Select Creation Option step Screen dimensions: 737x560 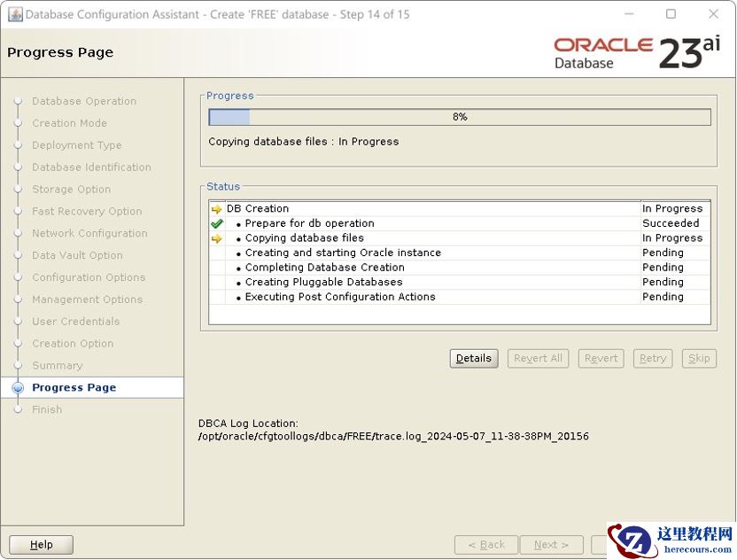tap(73, 344)
